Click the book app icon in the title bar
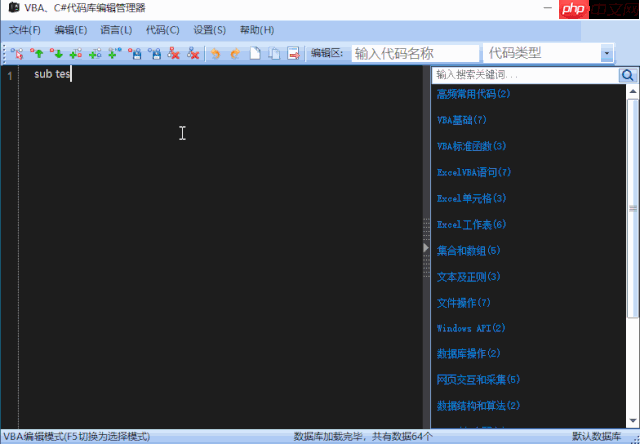This screenshot has width=640, height=444. (14, 8)
